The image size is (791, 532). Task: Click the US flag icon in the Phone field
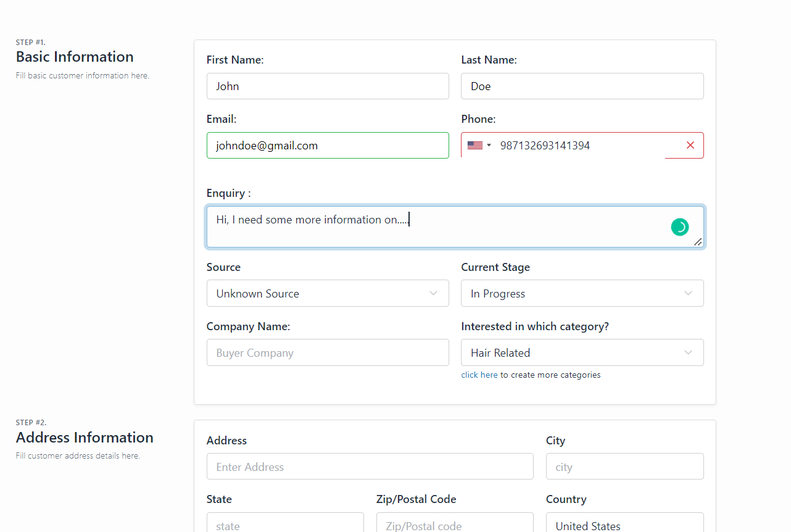coord(474,144)
